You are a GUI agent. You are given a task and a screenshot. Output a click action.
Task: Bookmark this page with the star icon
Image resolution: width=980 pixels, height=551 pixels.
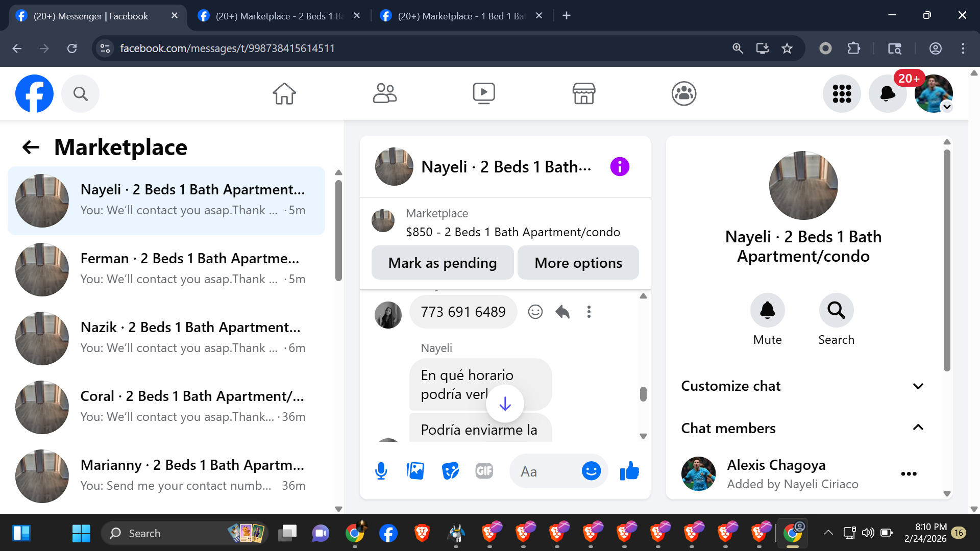click(x=787, y=48)
